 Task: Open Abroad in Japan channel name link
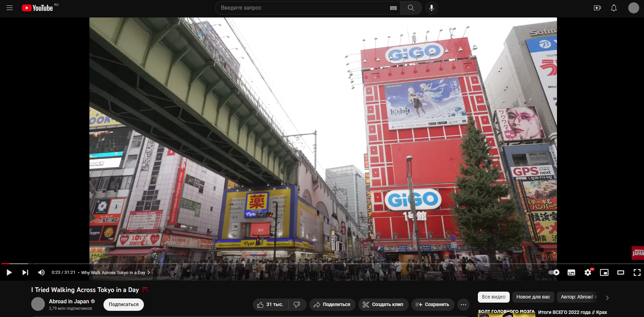[69, 302]
